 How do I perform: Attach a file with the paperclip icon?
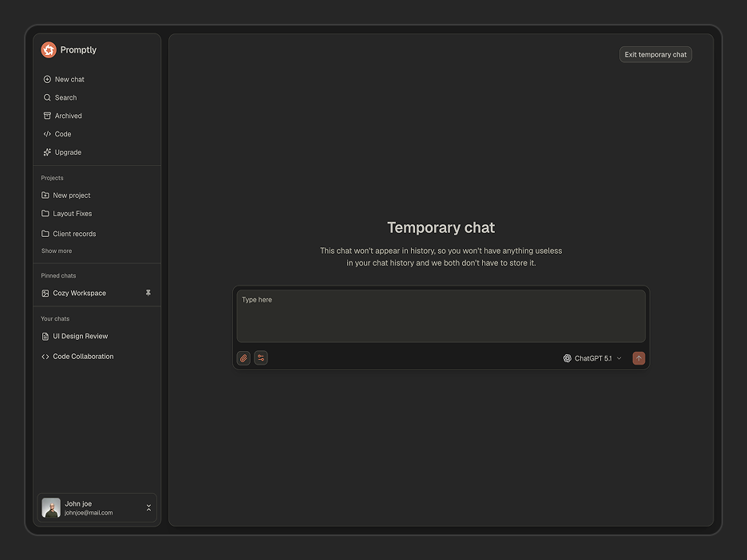pyautogui.click(x=243, y=358)
